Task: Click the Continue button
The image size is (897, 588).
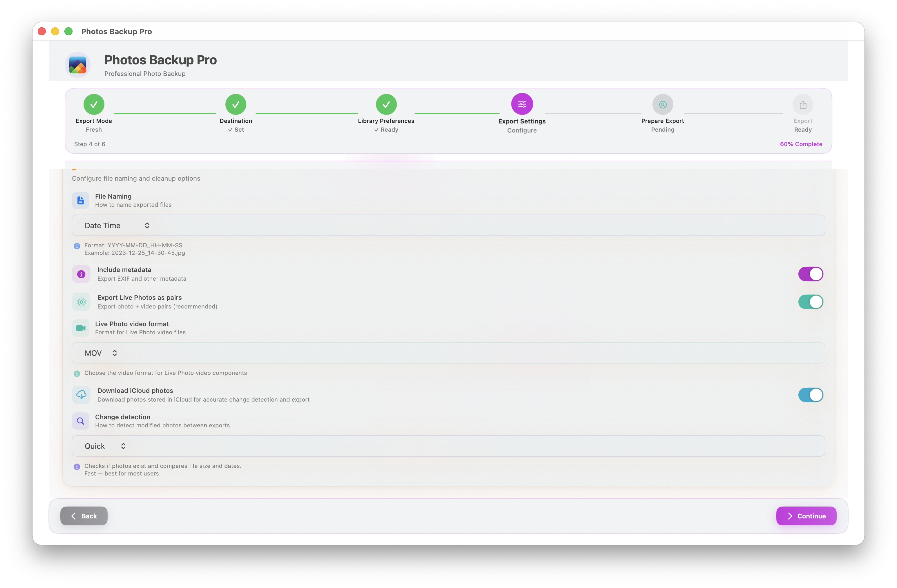Action: [806, 516]
